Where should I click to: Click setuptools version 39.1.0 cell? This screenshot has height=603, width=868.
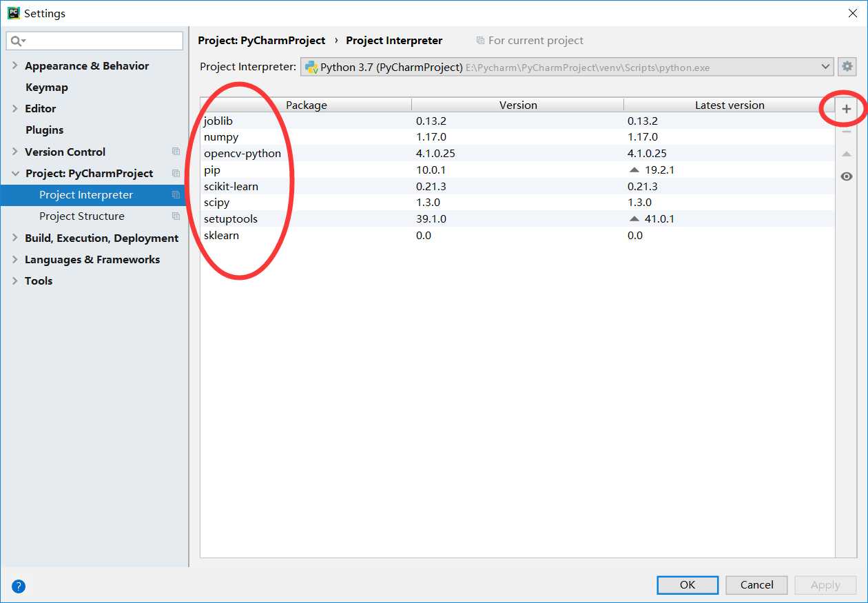pyautogui.click(x=431, y=219)
